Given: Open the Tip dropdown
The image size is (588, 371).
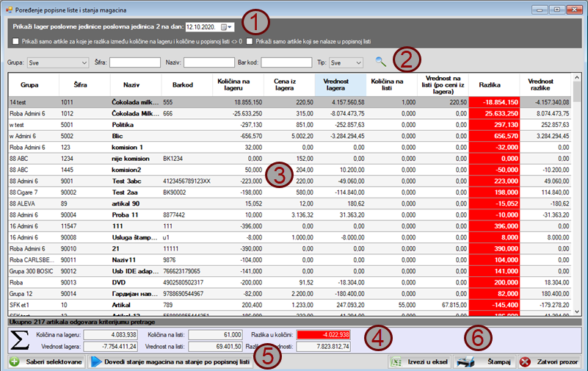Looking at the screenshot, I should (346, 62).
